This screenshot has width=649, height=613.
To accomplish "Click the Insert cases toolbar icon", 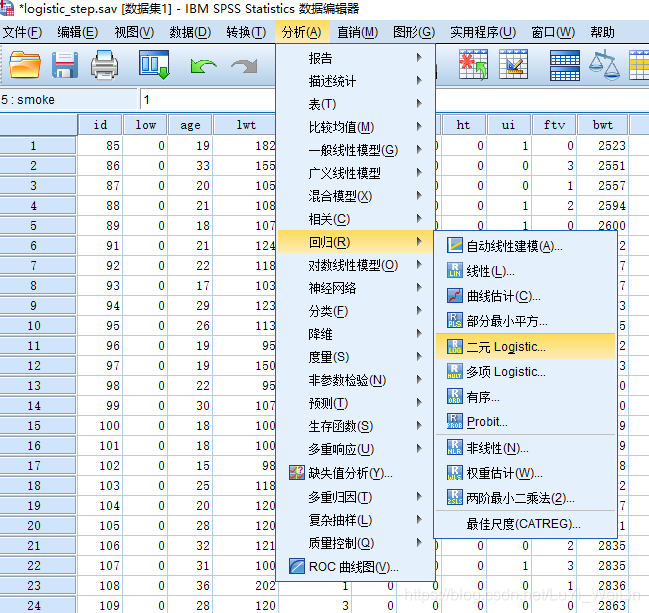I will tap(473, 64).
